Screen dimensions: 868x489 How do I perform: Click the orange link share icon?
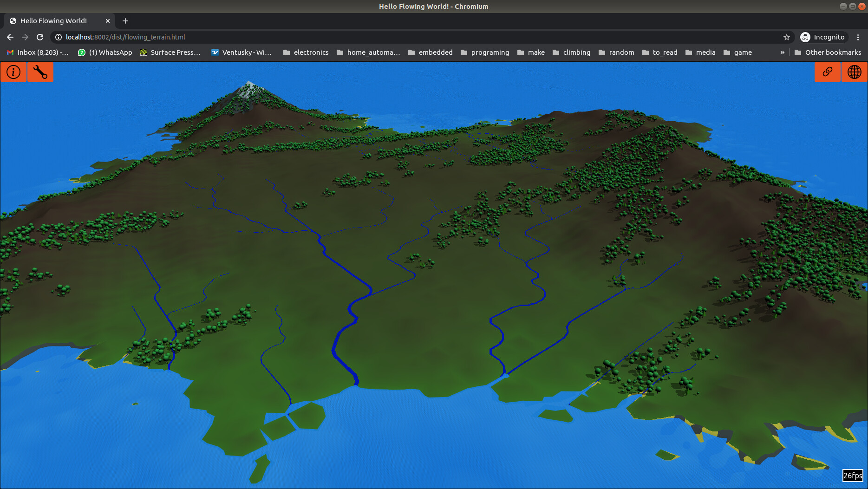(x=827, y=72)
